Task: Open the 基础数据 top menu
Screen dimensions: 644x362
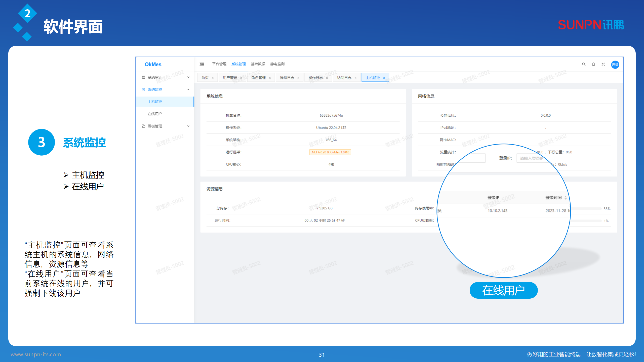Action: pyautogui.click(x=258, y=64)
